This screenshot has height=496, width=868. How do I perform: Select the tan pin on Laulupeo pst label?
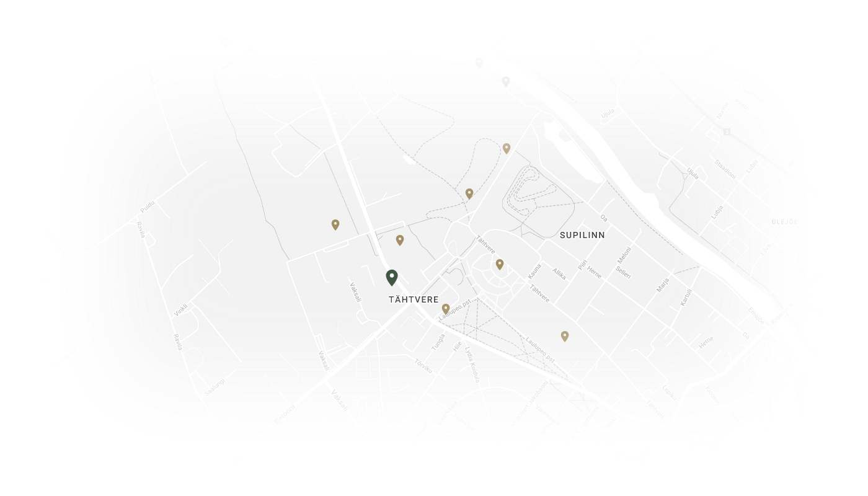pos(446,308)
